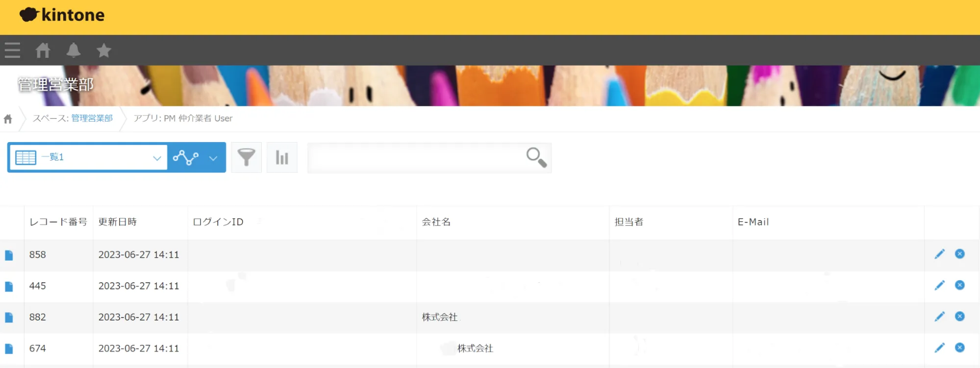Delete record 882 with the X icon
The image size is (980, 368).
click(960, 317)
